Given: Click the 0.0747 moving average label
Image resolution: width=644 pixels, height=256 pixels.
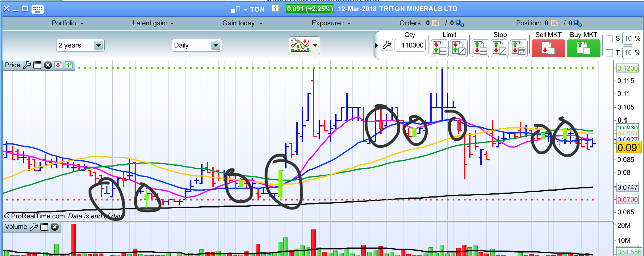Looking at the screenshot, I should tap(627, 187).
